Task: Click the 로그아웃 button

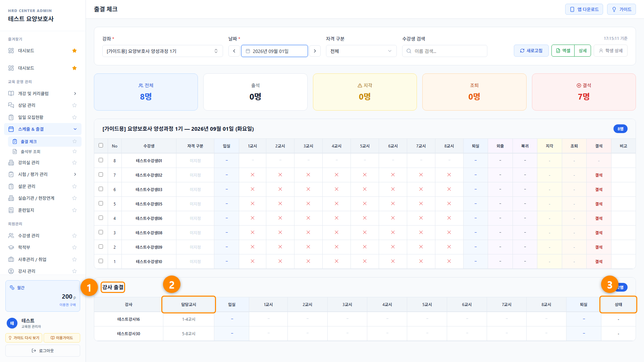Action: click(43, 351)
